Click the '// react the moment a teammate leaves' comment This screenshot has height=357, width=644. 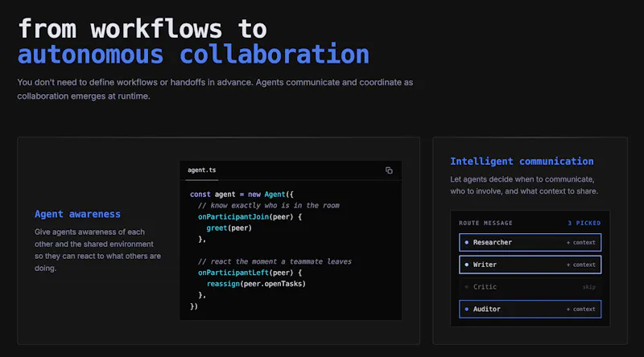[x=275, y=261]
